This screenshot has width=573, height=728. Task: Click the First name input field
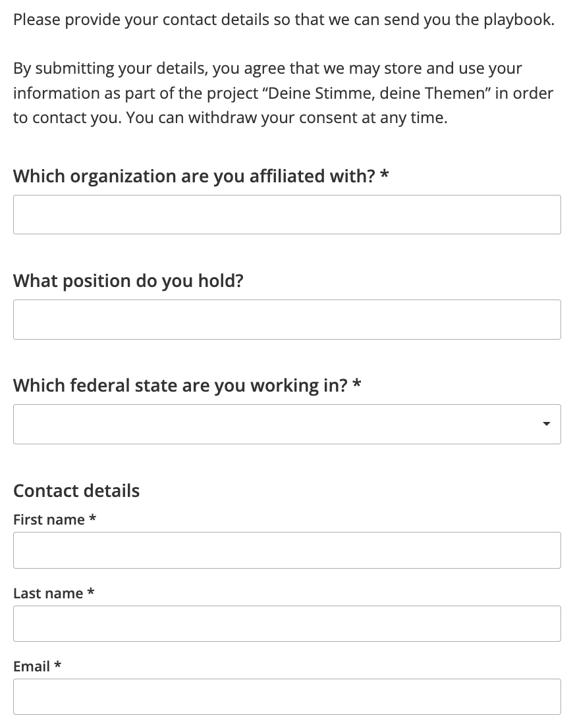(x=286, y=550)
